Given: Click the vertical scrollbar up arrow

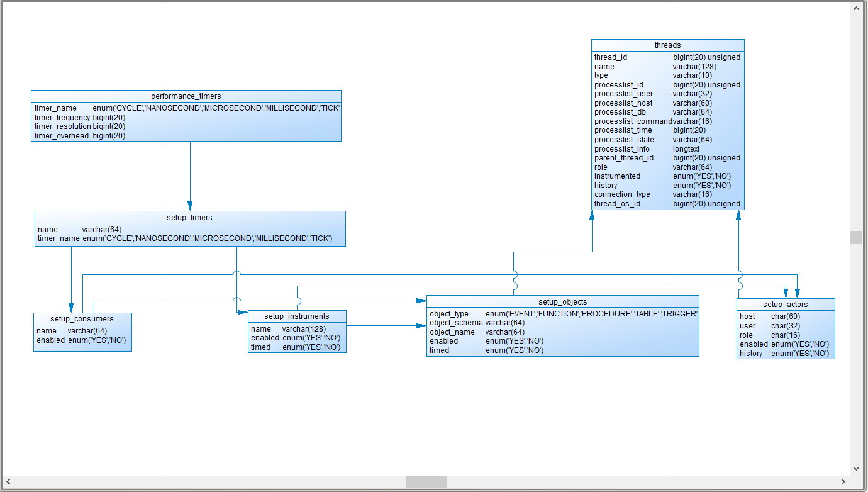Looking at the screenshot, I should (x=856, y=8).
